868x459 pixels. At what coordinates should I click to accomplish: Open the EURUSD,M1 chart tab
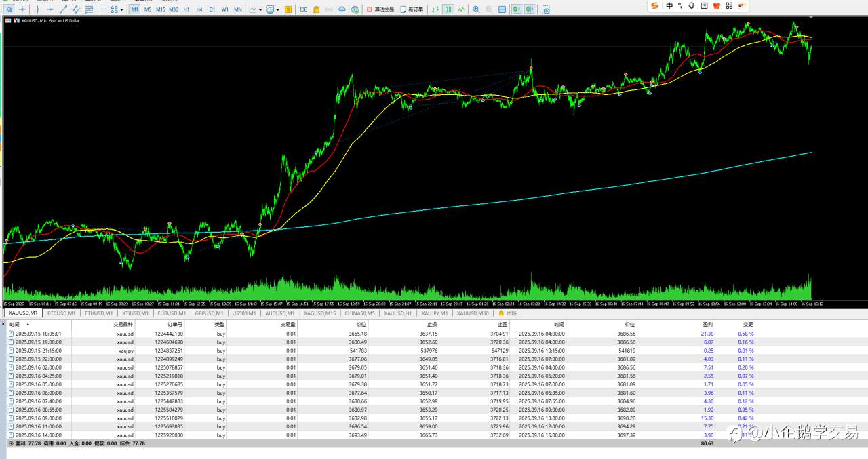click(172, 313)
